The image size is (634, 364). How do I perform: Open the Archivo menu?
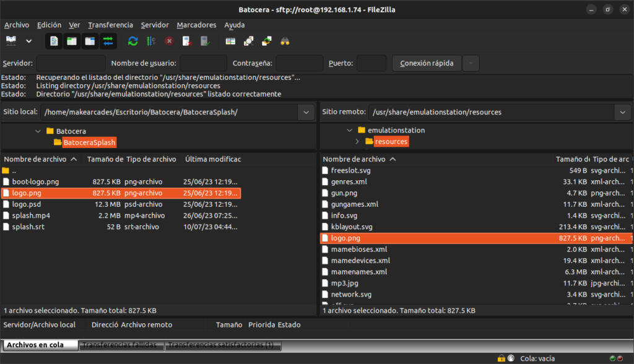click(17, 25)
